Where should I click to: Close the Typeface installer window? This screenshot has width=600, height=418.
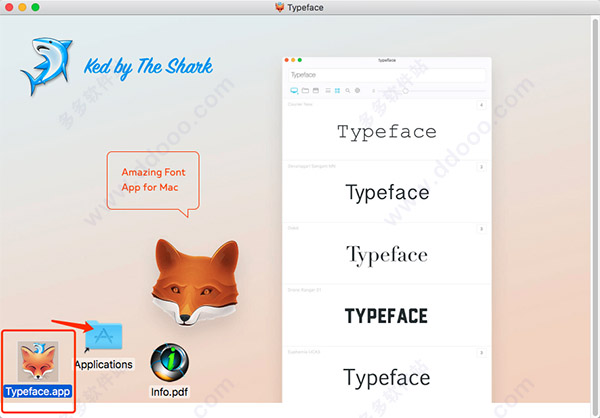[x=9, y=7]
